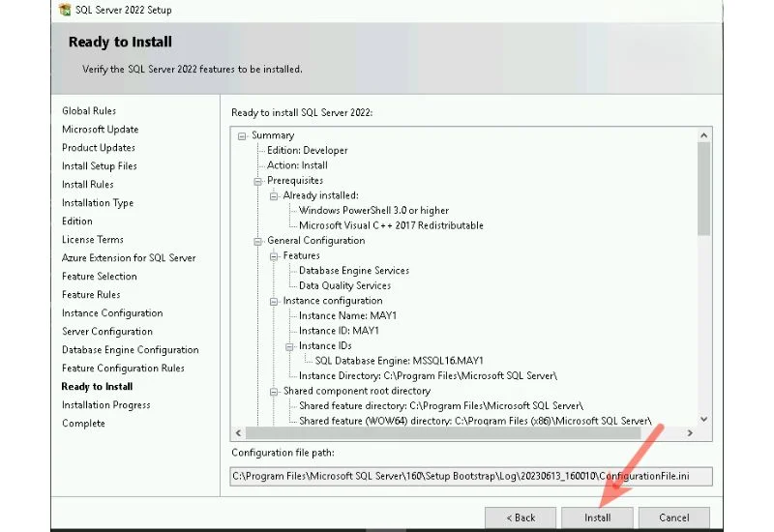Click the Install button
This screenshot has height=532, width=774.
[x=597, y=517]
